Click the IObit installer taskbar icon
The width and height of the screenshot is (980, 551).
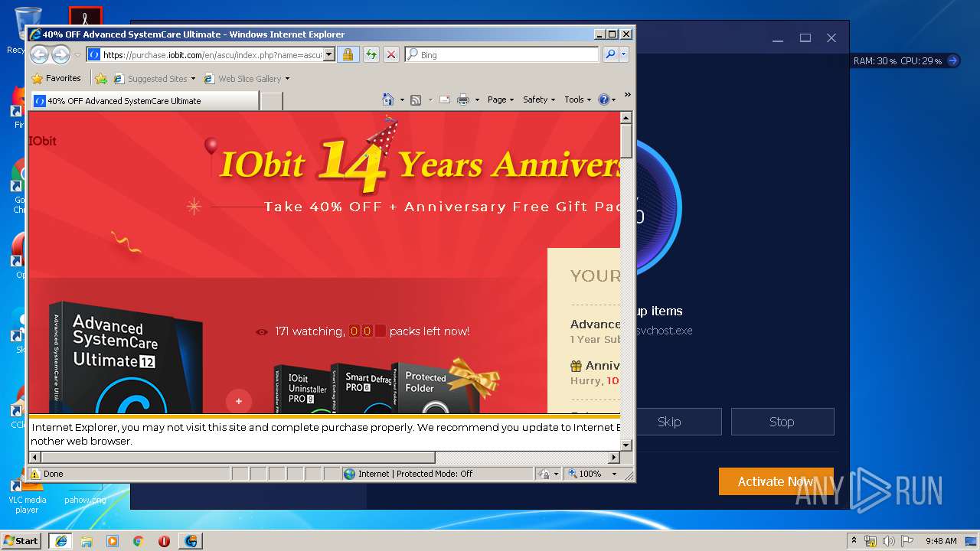pos(191,541)
